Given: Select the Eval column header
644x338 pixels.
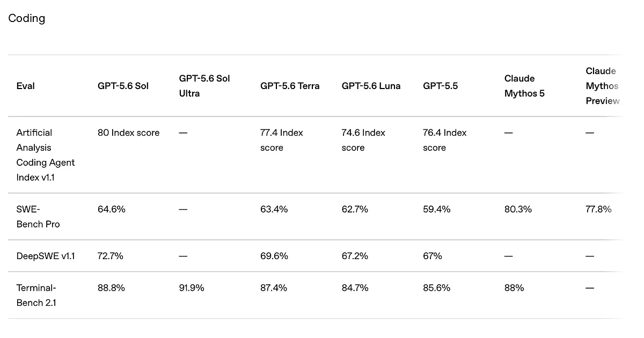Looking at the screenshot, I should tap(26, 86).
